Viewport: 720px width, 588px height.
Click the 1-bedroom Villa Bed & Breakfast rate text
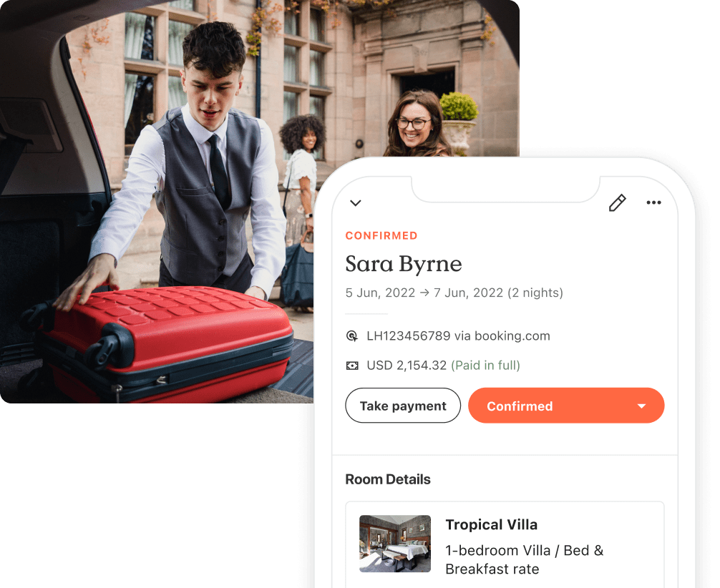524,559
